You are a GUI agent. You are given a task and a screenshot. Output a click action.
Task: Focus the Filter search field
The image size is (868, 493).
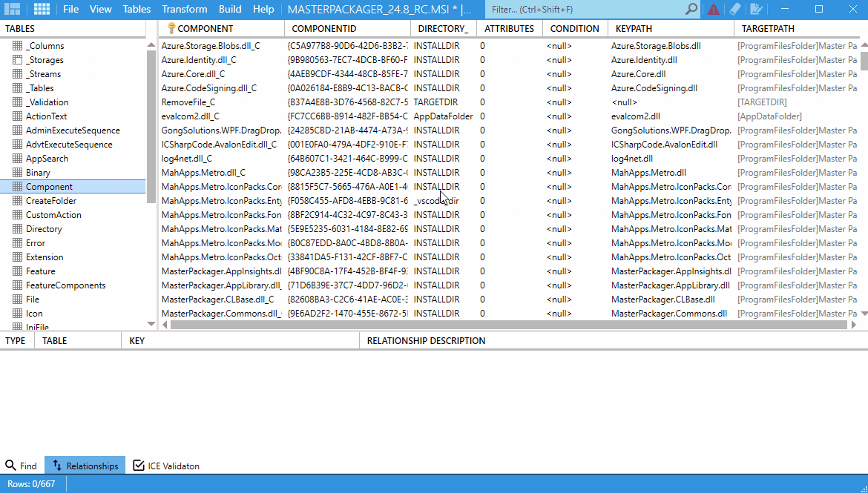(x=585, y=10)
